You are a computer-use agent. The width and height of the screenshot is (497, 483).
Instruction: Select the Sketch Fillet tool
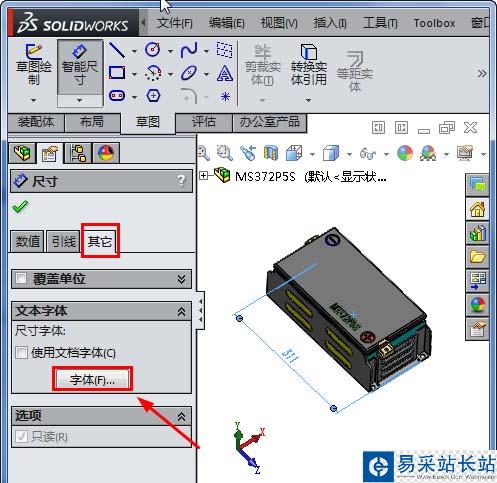tap(189, 96)
